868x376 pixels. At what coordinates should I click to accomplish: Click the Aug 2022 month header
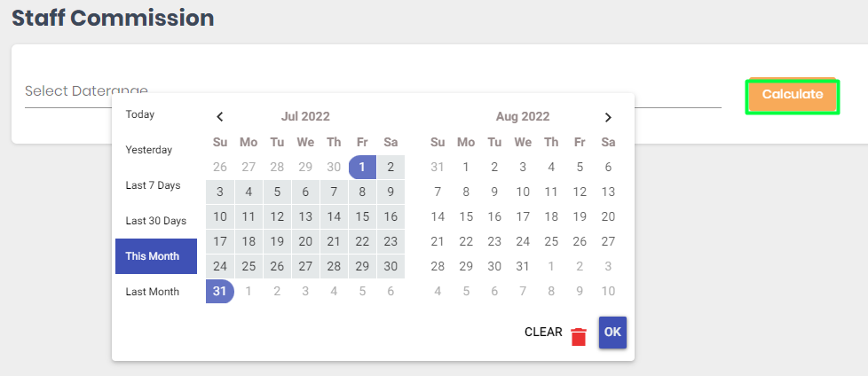(523, 117)
